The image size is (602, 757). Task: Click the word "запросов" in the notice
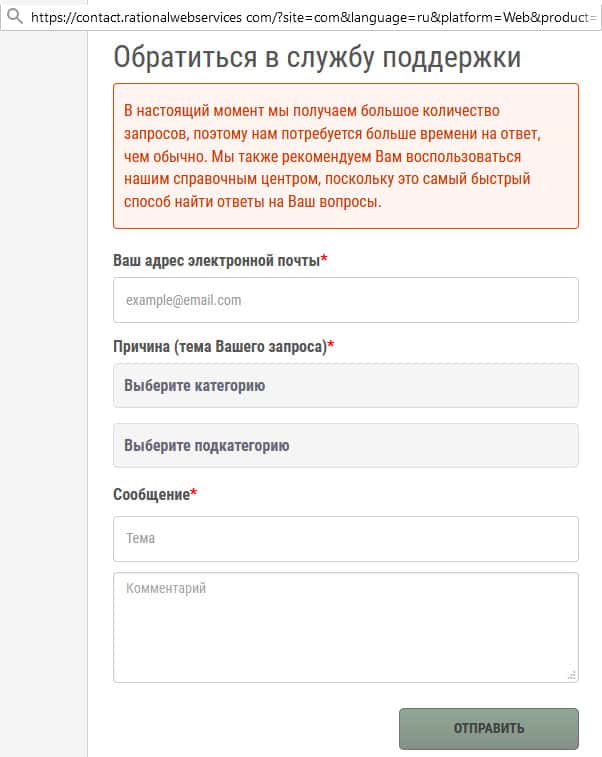pos(152,134)
